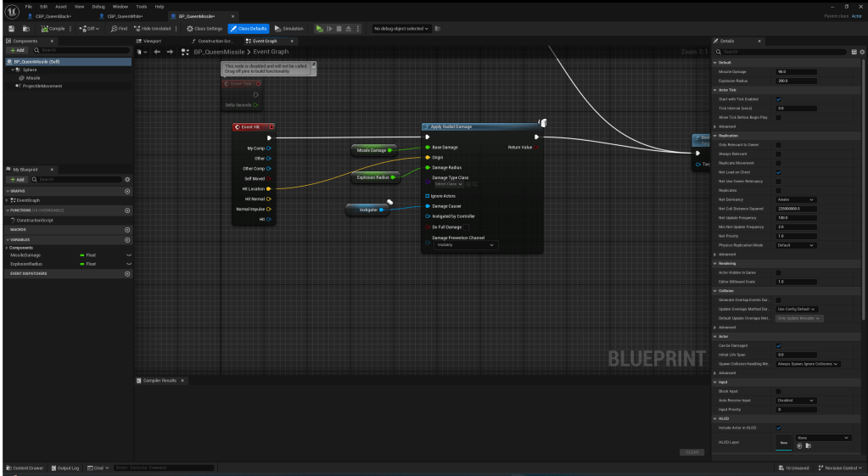
Task: Toggle the Can be Damaged checkbox
Action: click(x=779, y=345)
